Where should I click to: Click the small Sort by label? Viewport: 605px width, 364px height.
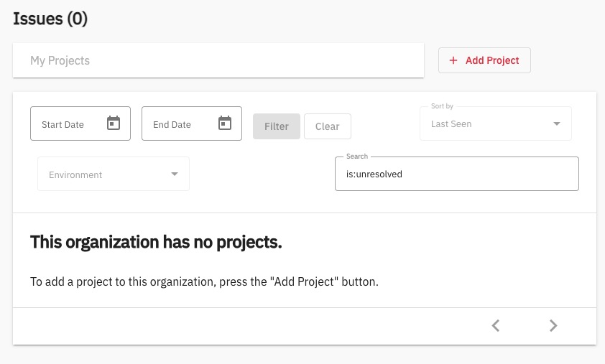coord(442,106)
